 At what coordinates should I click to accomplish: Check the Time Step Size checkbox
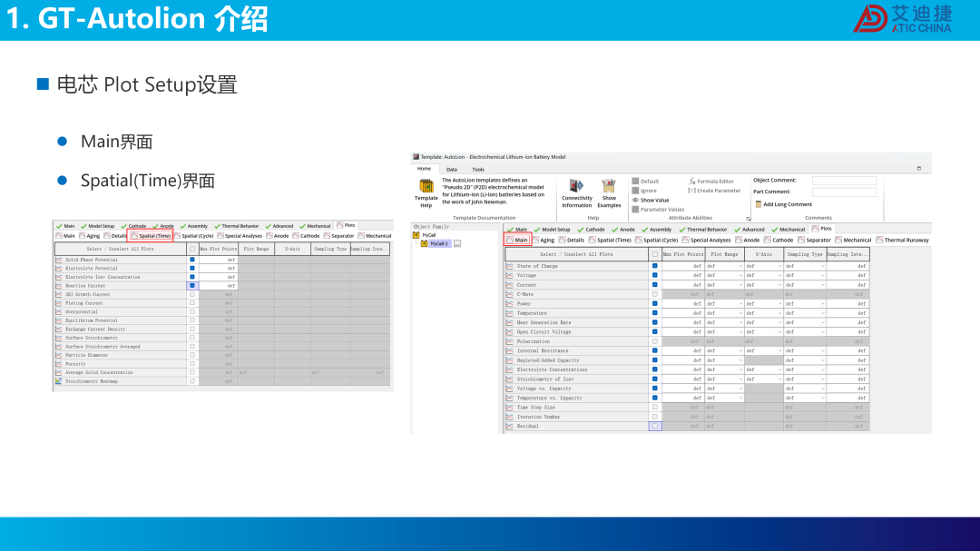[x=655, y=408]
